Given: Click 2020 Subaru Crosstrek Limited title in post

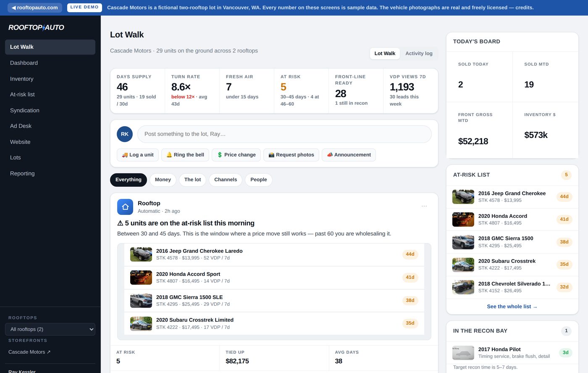Looking at the screenshot, I should tap(195, 320).
